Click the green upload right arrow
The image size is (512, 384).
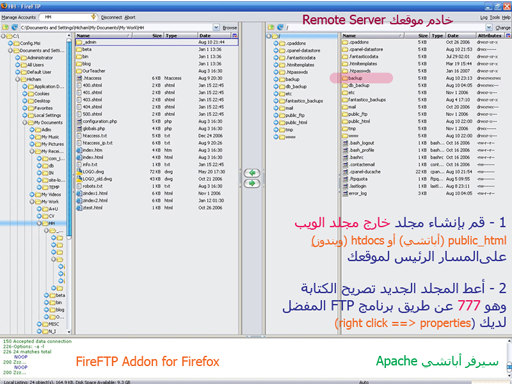(252, 183)
